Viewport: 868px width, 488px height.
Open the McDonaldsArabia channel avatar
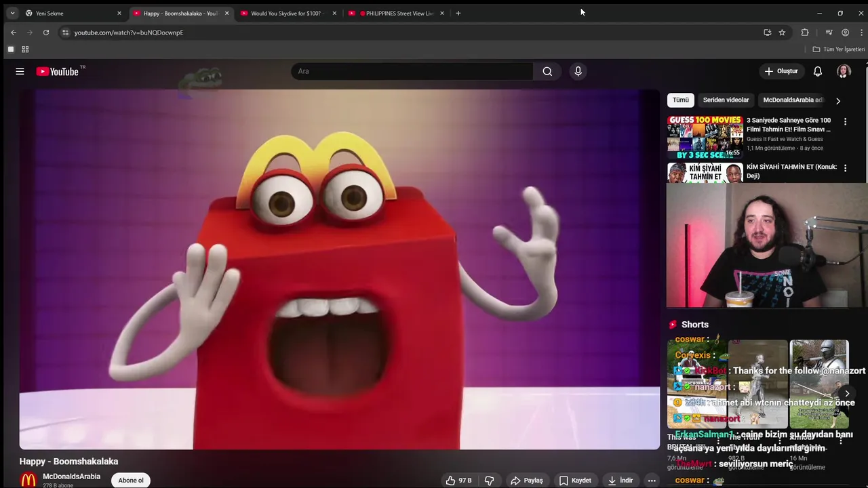28,480
